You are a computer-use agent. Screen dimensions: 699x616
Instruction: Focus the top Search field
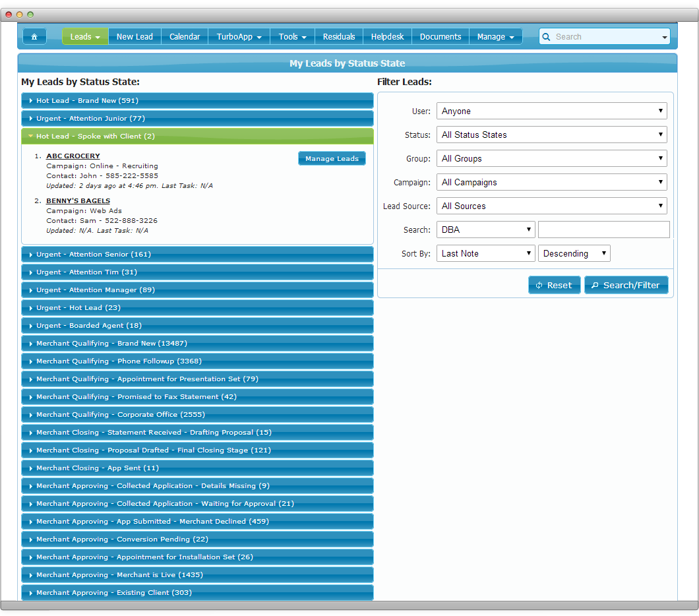click(x=605, y=37)
